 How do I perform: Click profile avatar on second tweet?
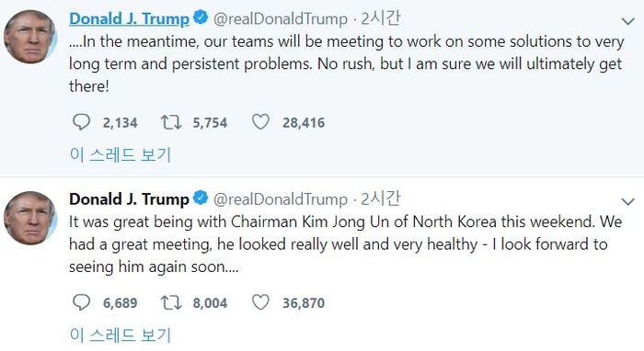[30, 218]
